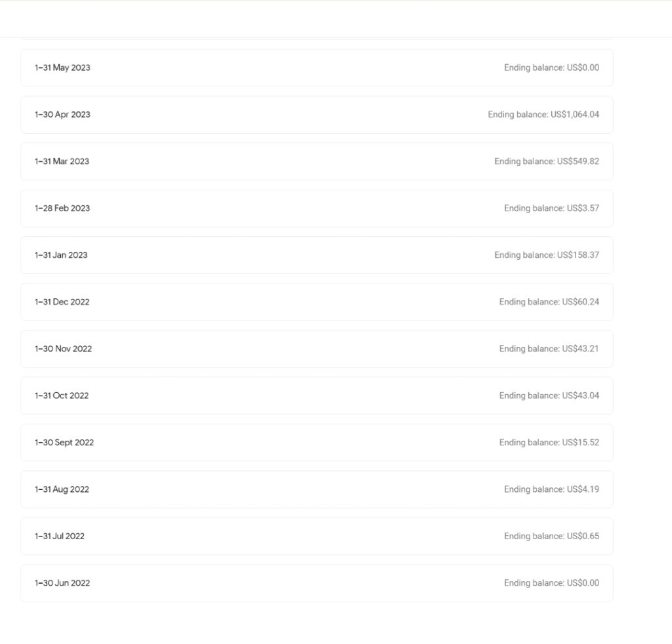The image size is (672, 644).
Task: Open the 1–30 Jun 2022 statement
Action: coord(62,583)
